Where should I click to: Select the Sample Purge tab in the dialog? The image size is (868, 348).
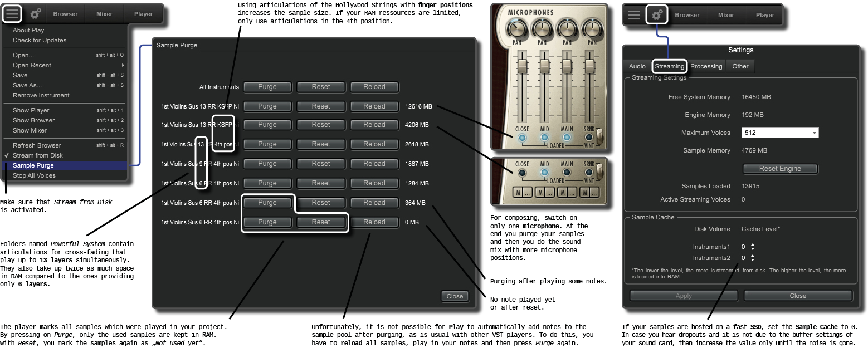177,45
